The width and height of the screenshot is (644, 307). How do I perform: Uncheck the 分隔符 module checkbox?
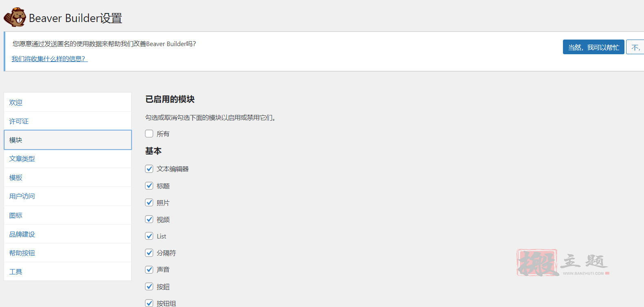149,253
